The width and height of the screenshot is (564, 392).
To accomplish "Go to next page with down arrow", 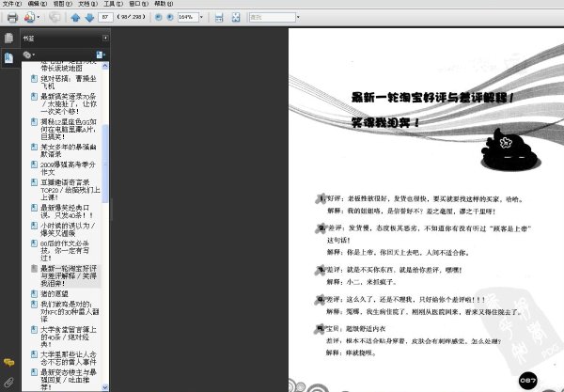I will click(89, 17).
